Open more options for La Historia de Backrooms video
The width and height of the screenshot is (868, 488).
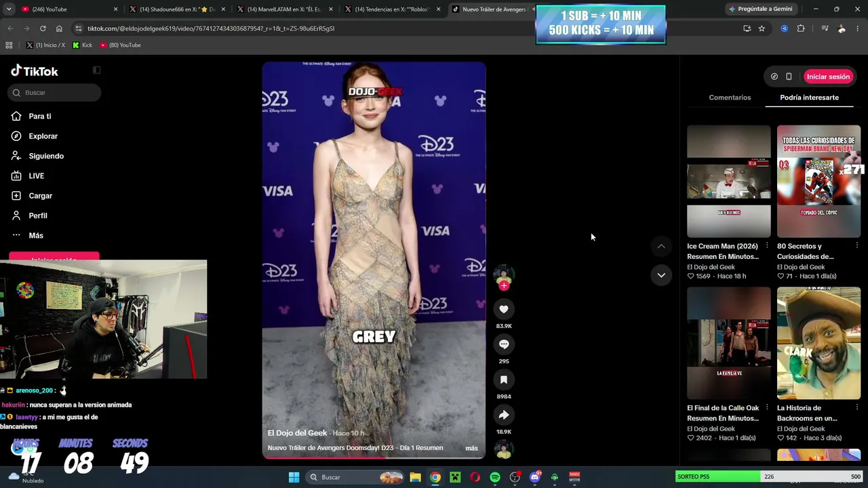[857, 408]
